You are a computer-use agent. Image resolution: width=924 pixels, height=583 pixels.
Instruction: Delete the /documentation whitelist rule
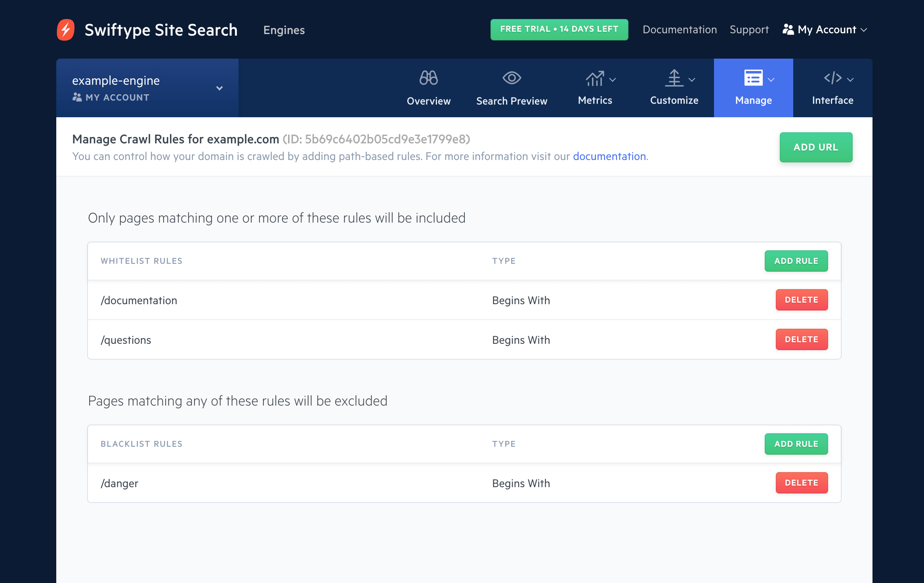click(802, 300)
